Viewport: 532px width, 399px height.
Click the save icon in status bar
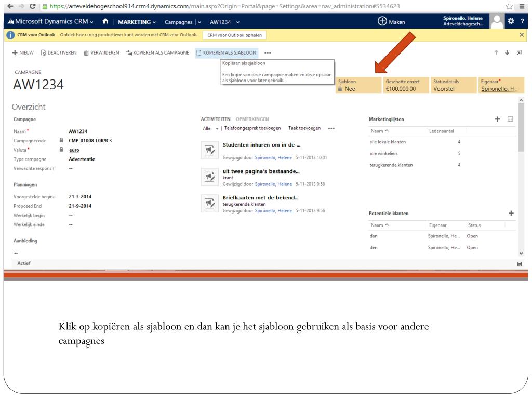[519, 264]
